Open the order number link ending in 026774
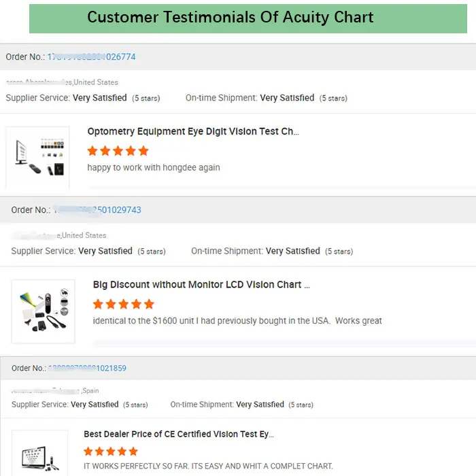The height and width of the screenshot is (476, 476). click(x=93, y=57)
